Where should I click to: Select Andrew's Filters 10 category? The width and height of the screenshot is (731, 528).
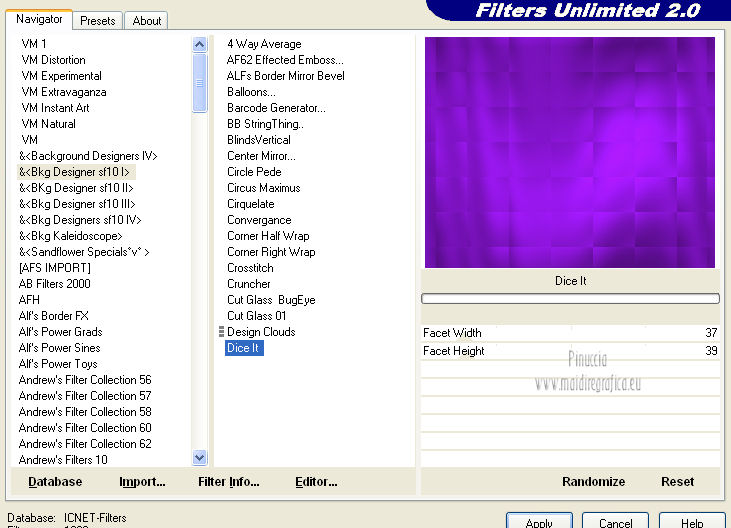coord(63,460)
